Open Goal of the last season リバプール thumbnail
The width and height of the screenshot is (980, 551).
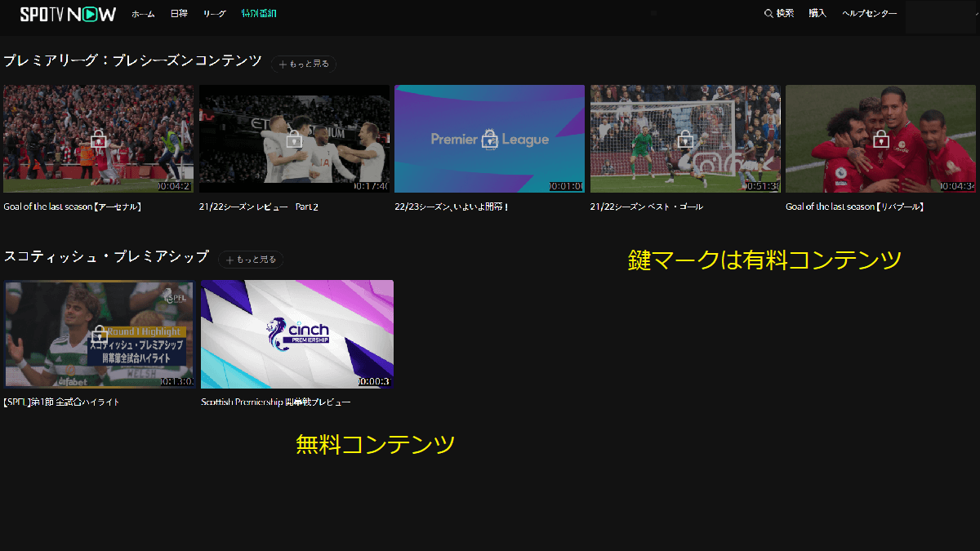[881, 139]
